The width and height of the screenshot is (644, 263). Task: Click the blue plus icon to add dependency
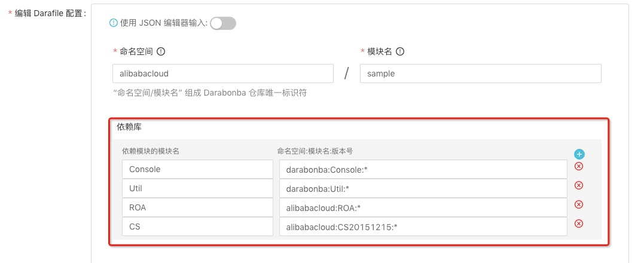(x=579, y=154)
